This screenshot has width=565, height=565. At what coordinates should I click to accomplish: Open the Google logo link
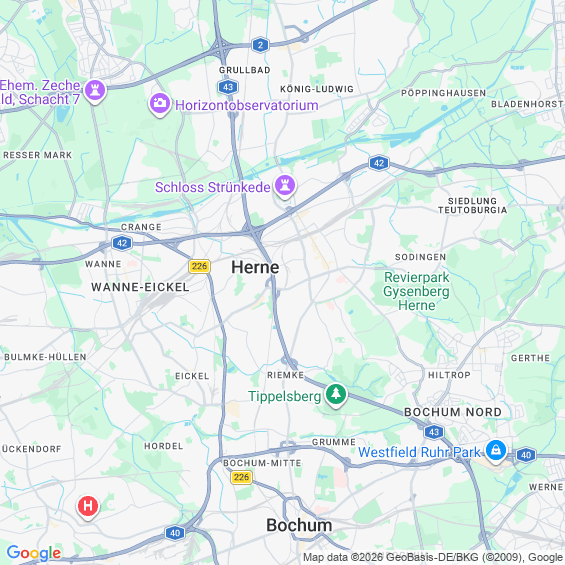[34, 553]
